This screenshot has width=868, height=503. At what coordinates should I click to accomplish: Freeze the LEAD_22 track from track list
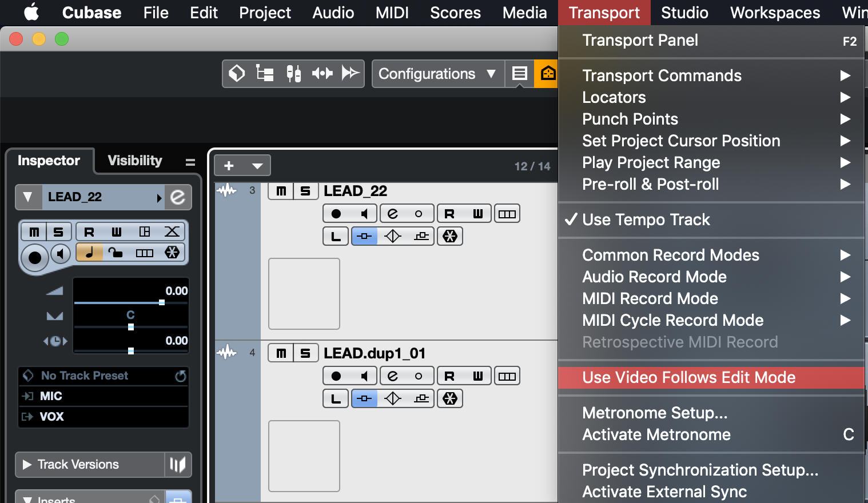click(x=450, y=236)
